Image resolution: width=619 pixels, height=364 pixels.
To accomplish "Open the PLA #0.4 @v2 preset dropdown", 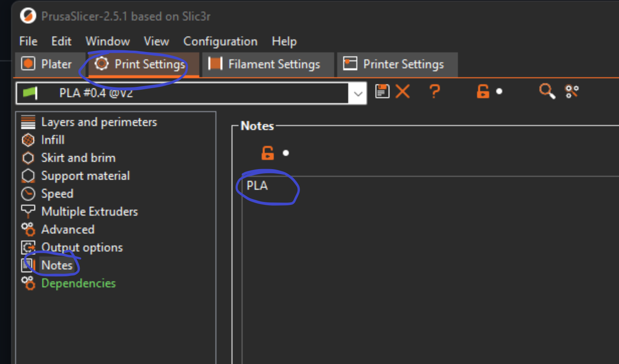I will 357,93.
